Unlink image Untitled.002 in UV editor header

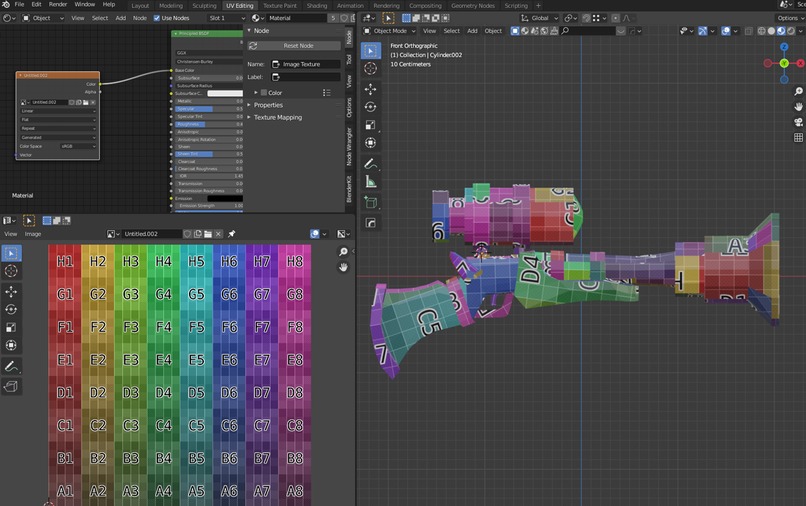pos(218,234)
